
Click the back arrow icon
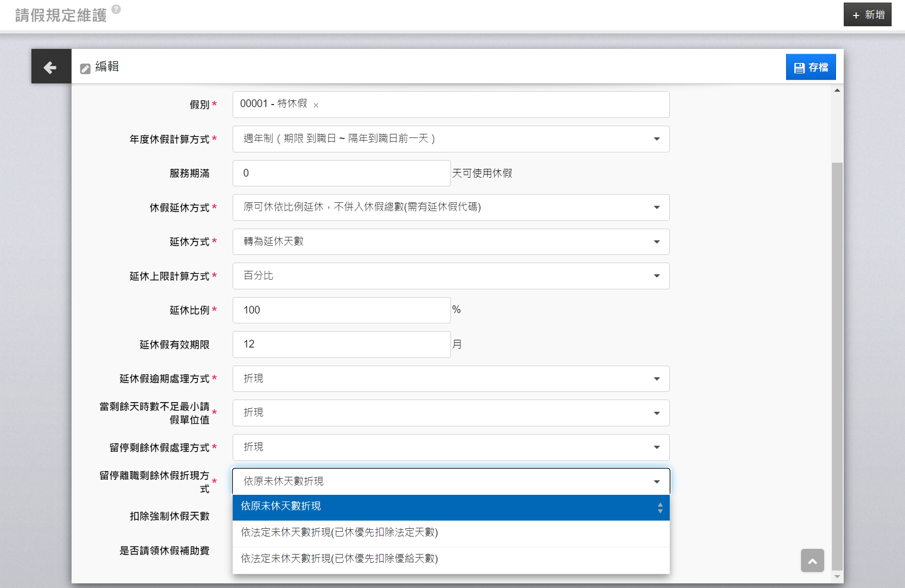(x=50, y=67)
